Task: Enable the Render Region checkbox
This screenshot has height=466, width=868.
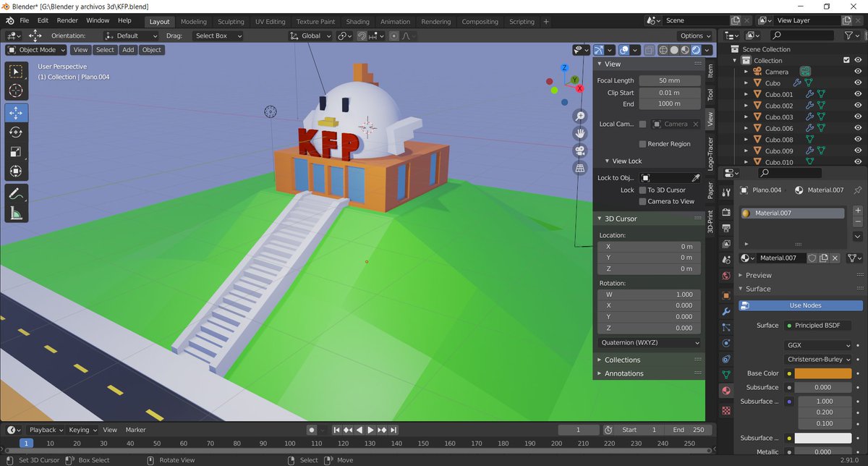Action: pos(642,144)
